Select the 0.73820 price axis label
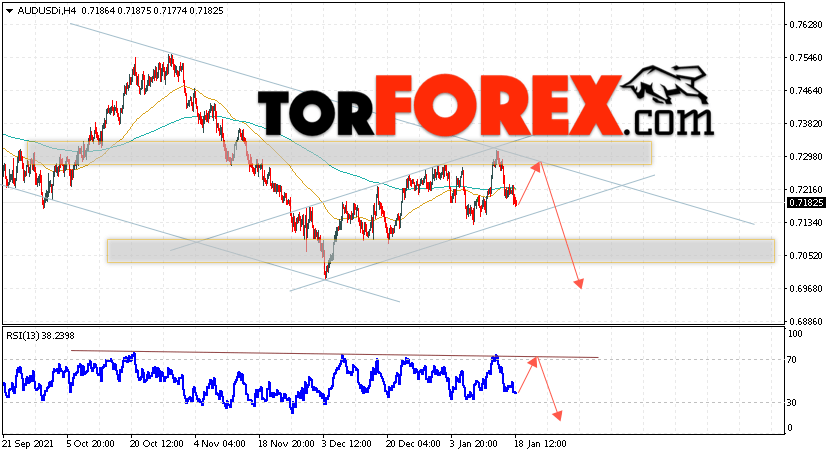Screen dimensions: 830x455 coord(806,124)
